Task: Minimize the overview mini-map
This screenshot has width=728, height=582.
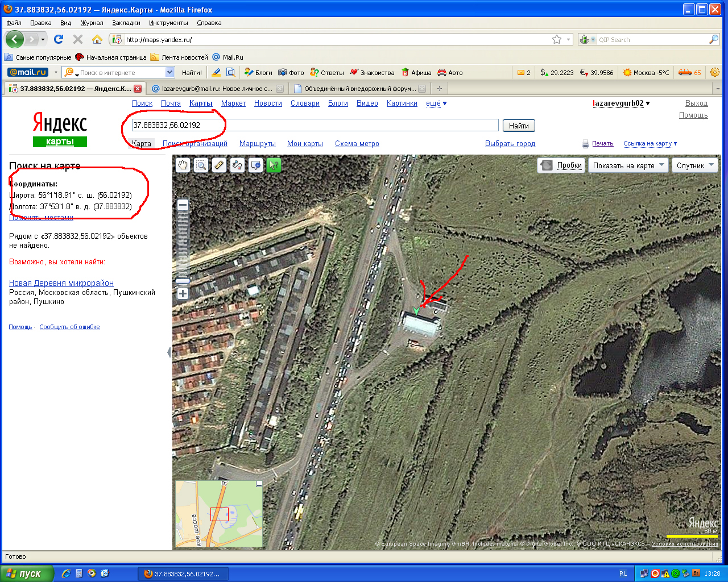Action: pyautogui.click(x=259, y=484)
